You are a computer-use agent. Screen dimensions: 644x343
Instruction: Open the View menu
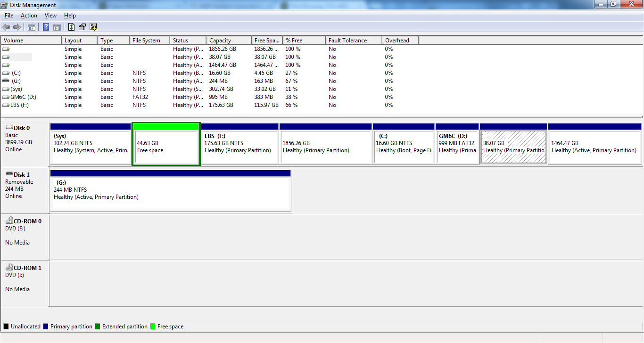50,16
